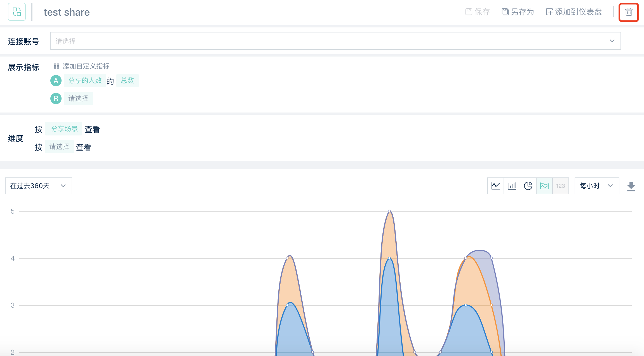
Task: Switch to line chart view
Action: click(496, 186)
